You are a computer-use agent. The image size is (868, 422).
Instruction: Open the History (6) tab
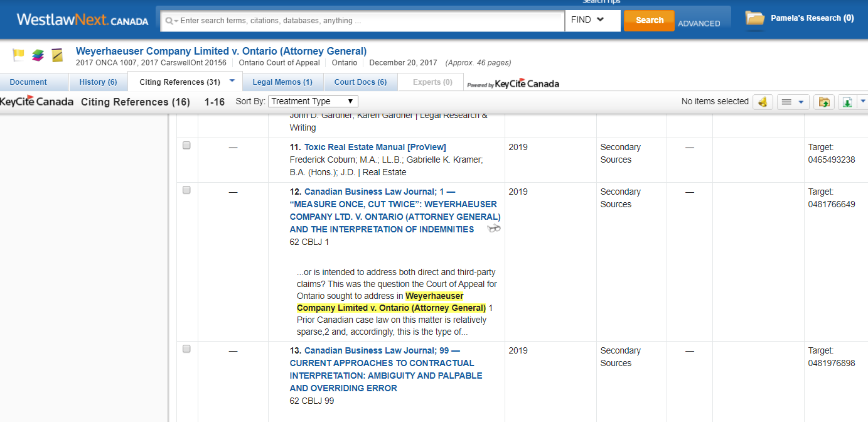(98, 82)
